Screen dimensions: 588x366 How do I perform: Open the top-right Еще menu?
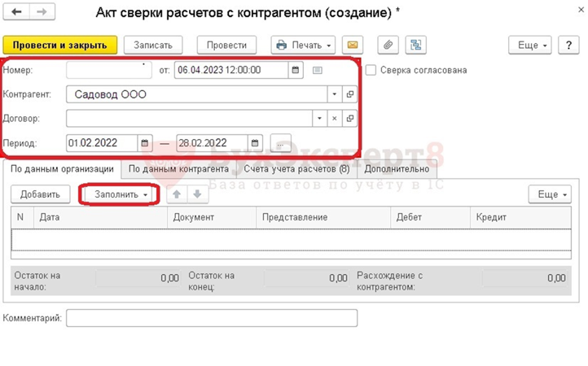tap(529, 45)
